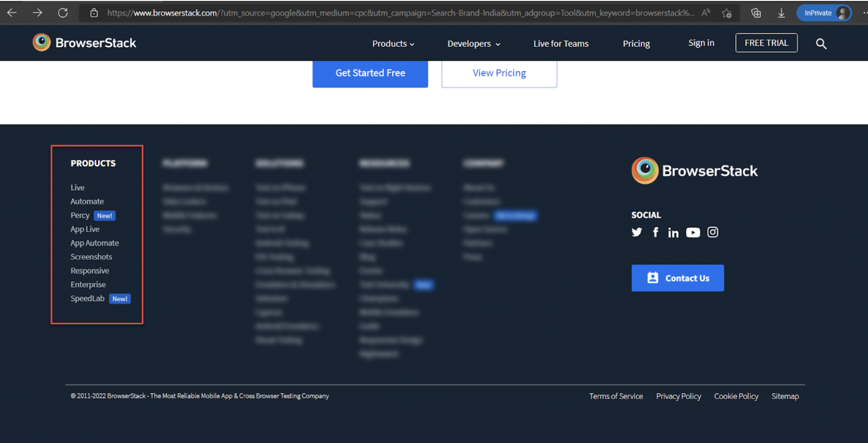868x443 pixels.
Task: Click the BrowserStack logo in the navbar
Action: pos(84,43)
